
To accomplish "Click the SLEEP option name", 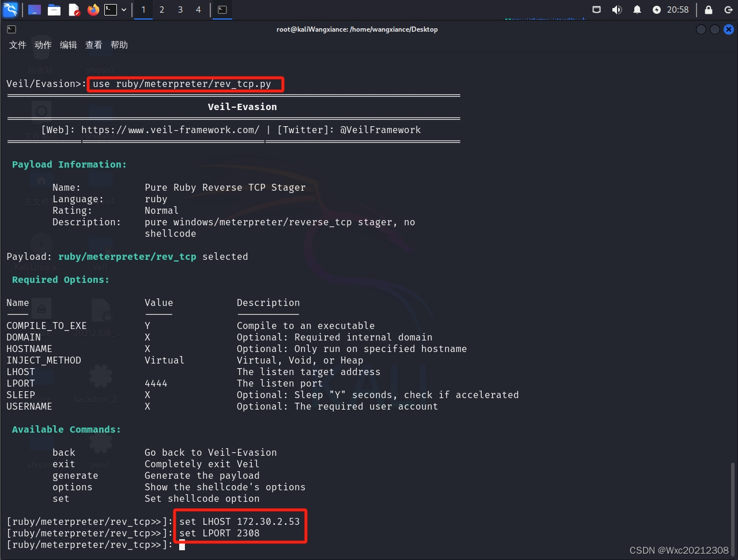I will 21,395.
